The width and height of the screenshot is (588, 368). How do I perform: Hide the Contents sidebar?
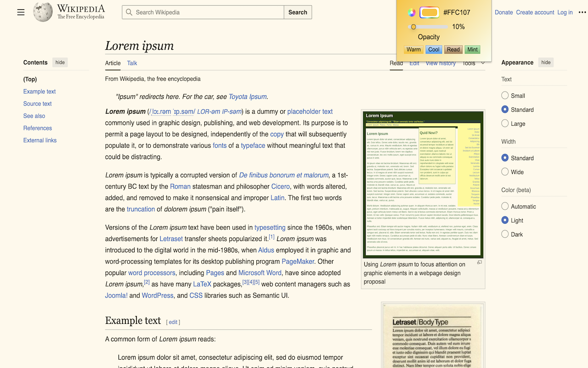(60, 63)
